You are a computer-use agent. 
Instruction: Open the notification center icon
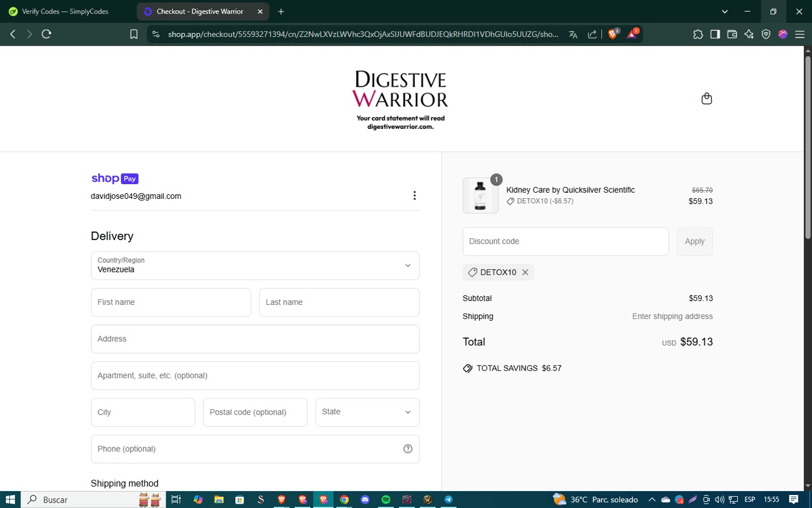(x=794, y=499)
